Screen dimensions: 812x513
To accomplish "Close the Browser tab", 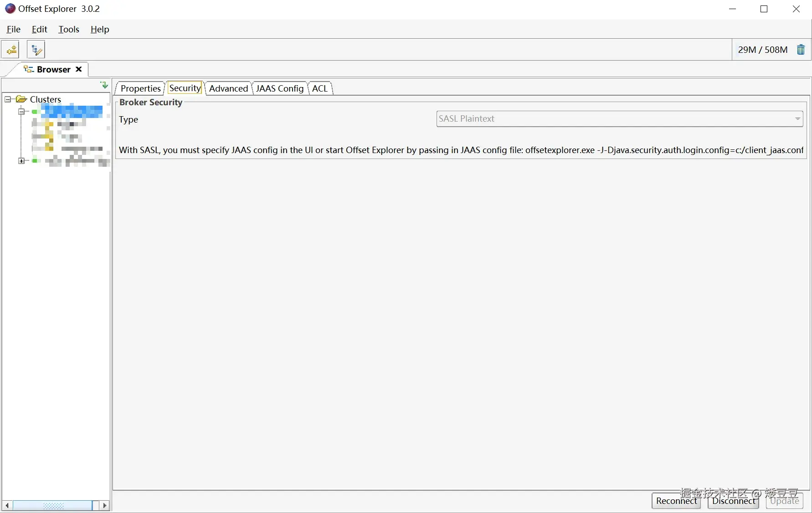I will click(79, 69).
